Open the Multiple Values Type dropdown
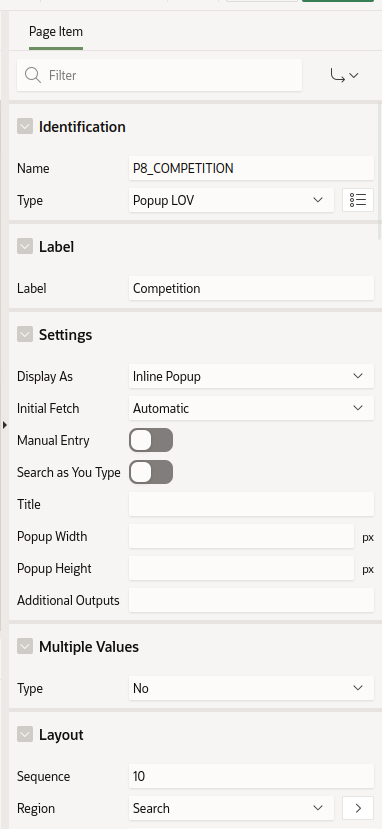This screenshot has height=829, width=382. tap(251, 688)
